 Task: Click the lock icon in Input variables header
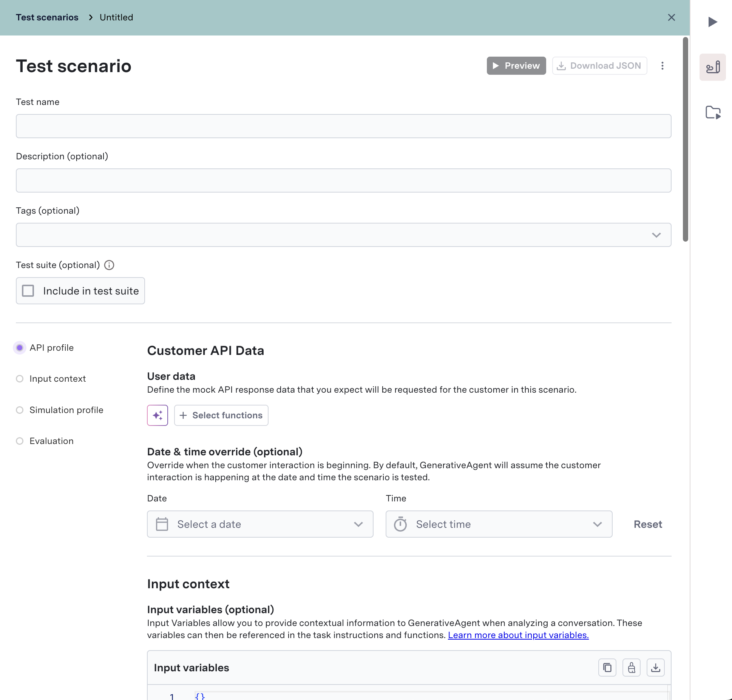coord(632,668)
